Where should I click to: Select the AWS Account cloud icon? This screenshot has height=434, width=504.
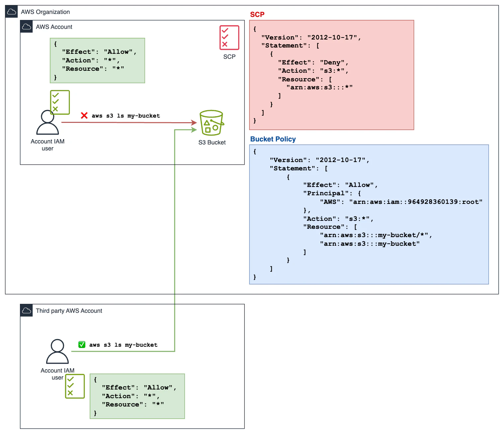[x=27, y=27]
